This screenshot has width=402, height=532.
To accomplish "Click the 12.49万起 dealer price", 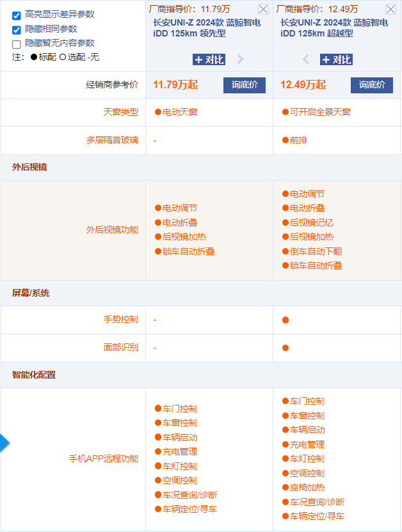I will tap(303, 84).
